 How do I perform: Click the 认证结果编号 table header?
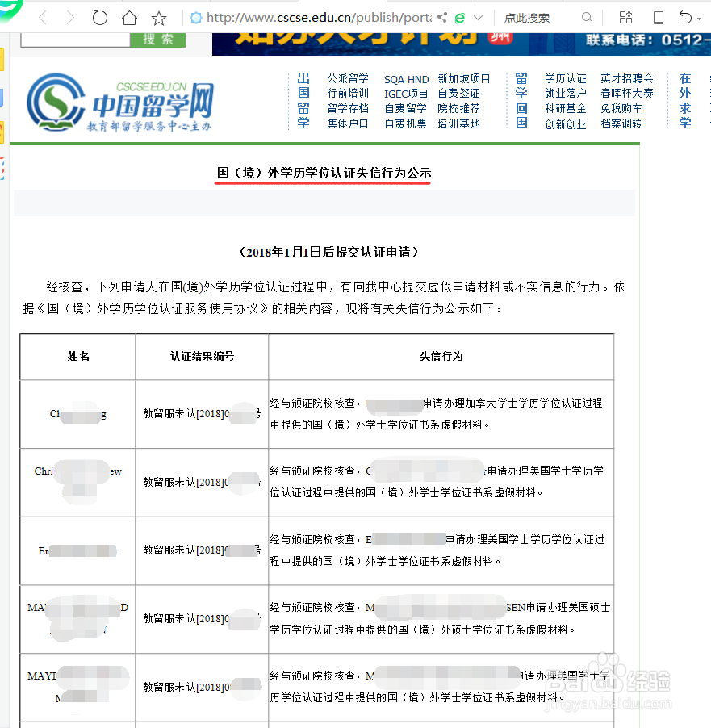pos(202,356)
